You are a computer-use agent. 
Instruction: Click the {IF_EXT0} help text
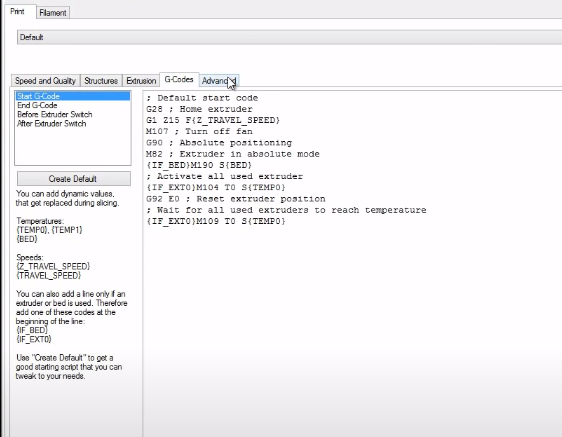(x=34, y=339)
